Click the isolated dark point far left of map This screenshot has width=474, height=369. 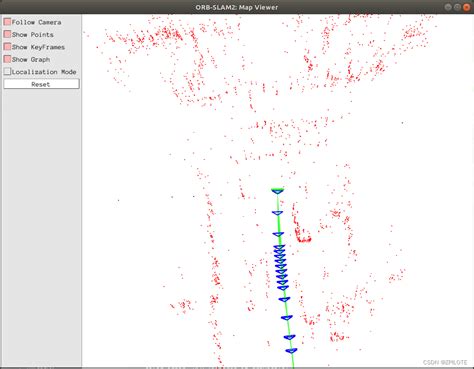(x=118, y=200)
